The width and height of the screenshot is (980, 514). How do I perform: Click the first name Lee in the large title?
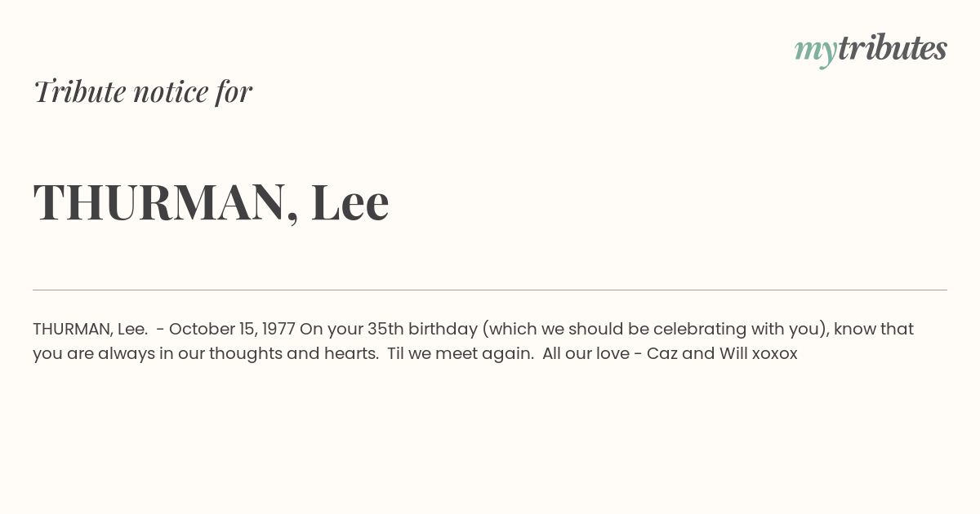pyautogui.click(x=350, y=202)
